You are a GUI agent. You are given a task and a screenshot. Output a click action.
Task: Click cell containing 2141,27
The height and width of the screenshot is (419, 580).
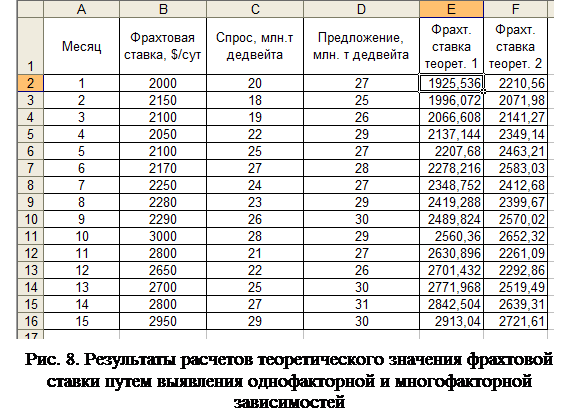tap(515, 117)
